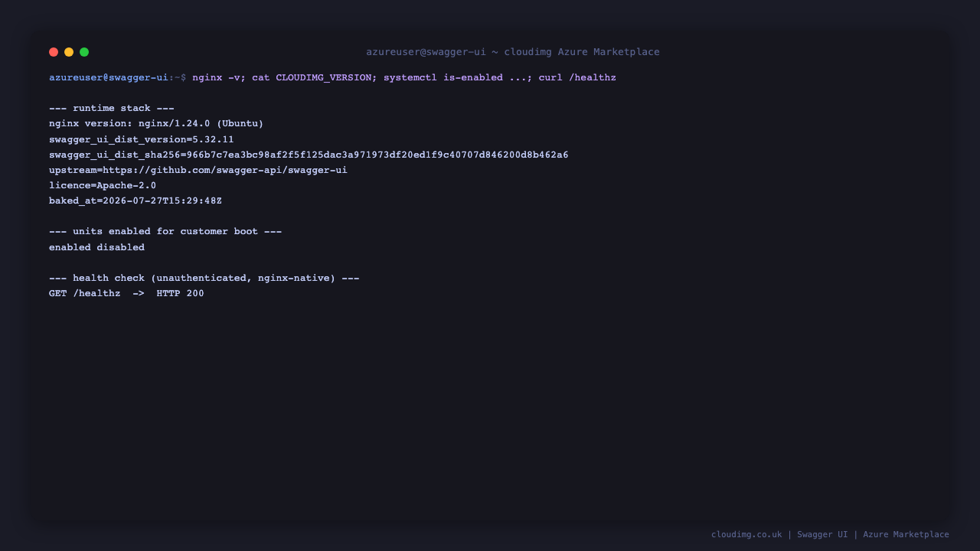Click the terminal title azureuser@swagger-ui

[x=426, y=52]
